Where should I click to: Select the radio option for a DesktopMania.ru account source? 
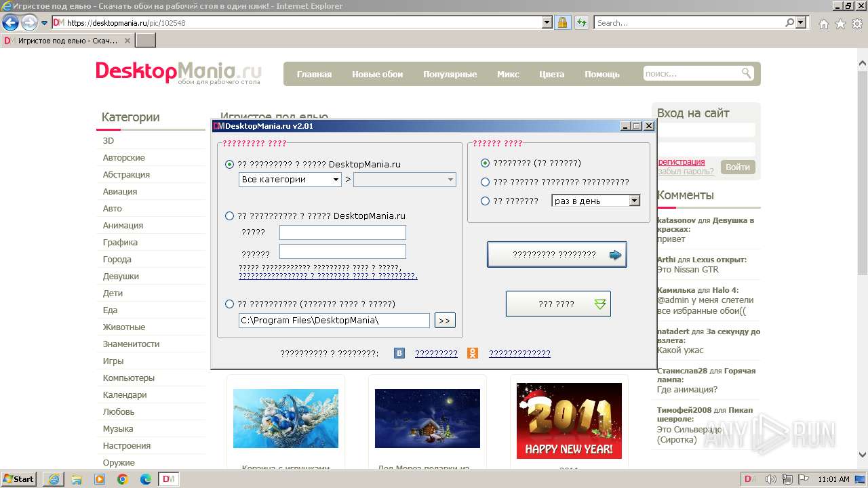click(x=229, y=216)
